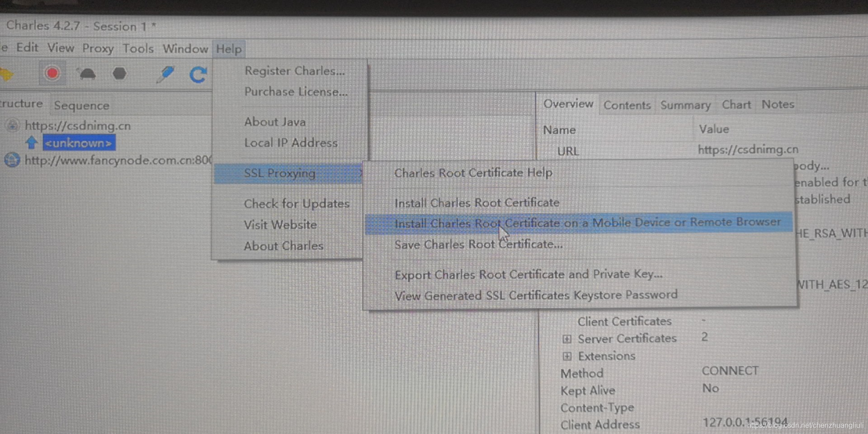Close the open Help menu
This screenshot has width=868, height=434.
coord(229,49)
